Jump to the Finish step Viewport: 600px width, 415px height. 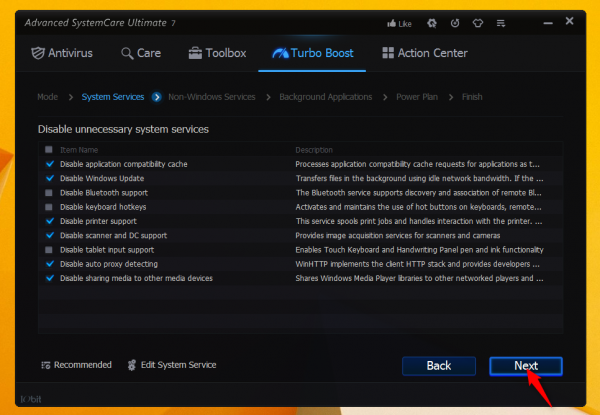[472, 97]
